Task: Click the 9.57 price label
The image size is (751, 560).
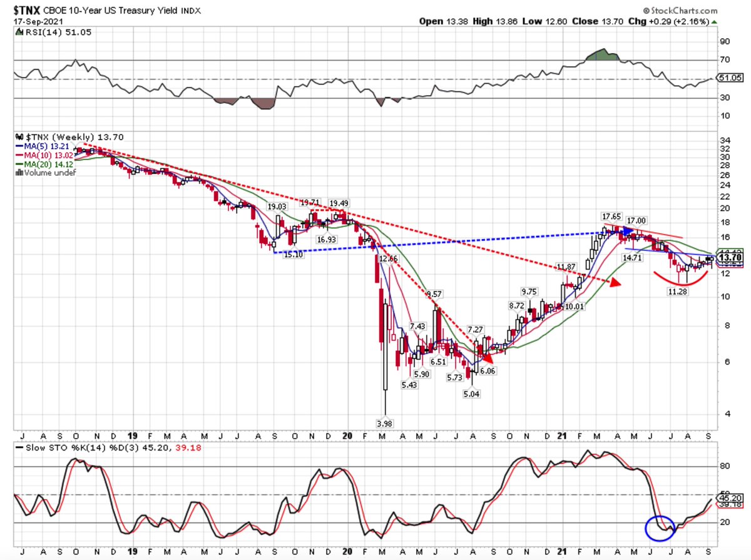Action: pyautogui.click(x=434, y=294)
